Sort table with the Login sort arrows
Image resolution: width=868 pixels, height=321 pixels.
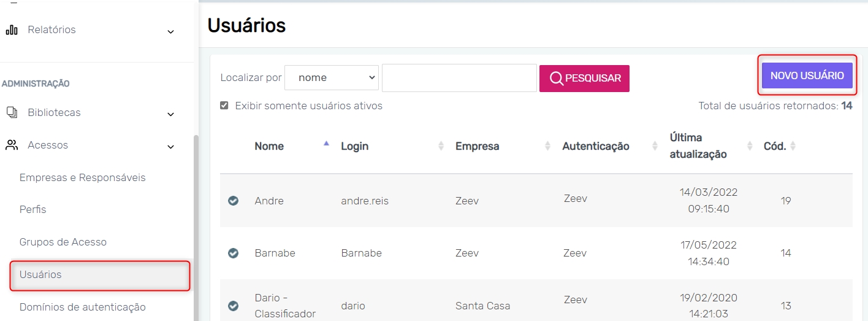click(x=441, y=146)
